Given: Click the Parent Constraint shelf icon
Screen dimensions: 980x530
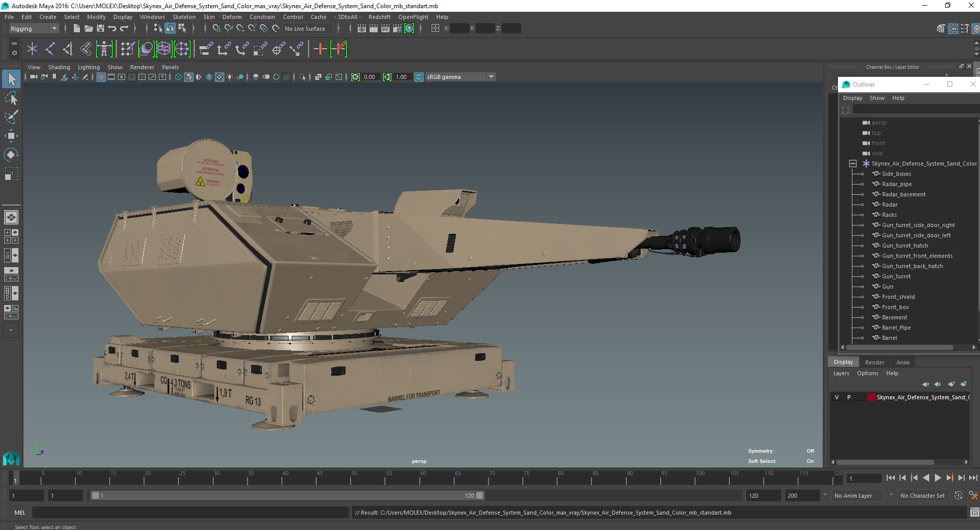Looking at the screenshot, I should pyautogui.click(x=206, y=49).
